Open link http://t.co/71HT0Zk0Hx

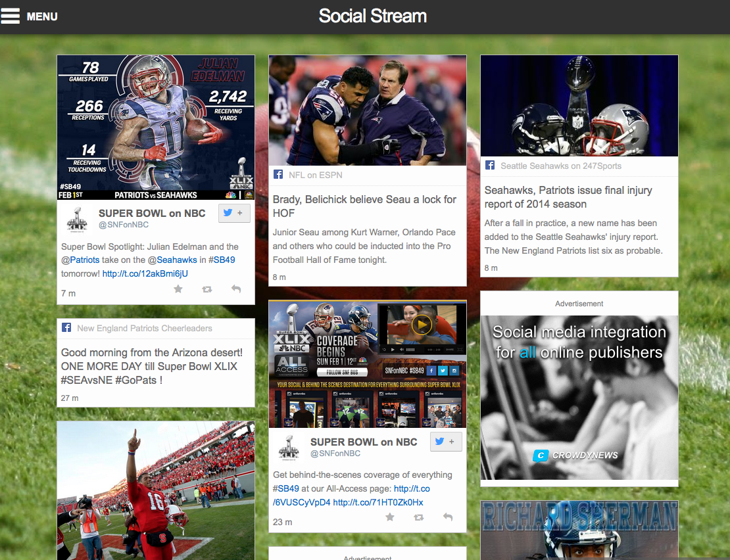coord(378,502)
